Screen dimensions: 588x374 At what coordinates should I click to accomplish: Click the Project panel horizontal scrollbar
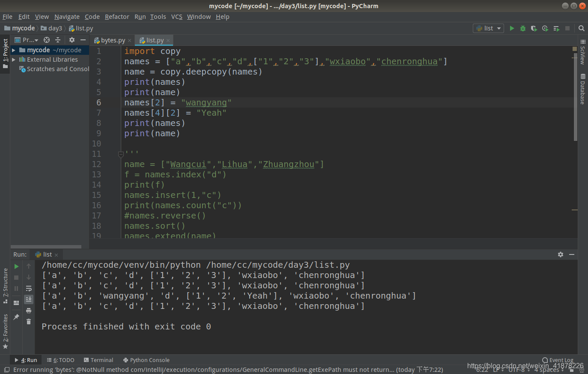(46, 247)
